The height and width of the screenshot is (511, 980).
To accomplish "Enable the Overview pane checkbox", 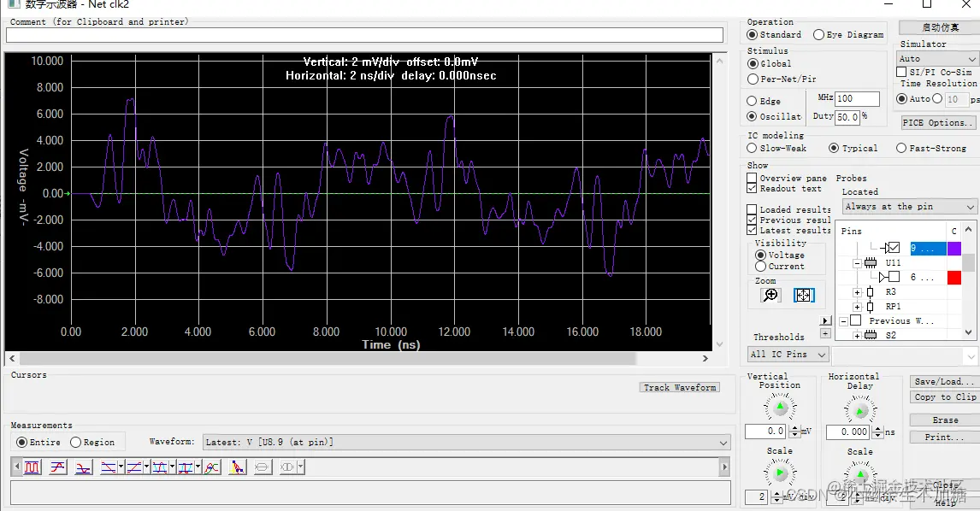I will (752, 178).
